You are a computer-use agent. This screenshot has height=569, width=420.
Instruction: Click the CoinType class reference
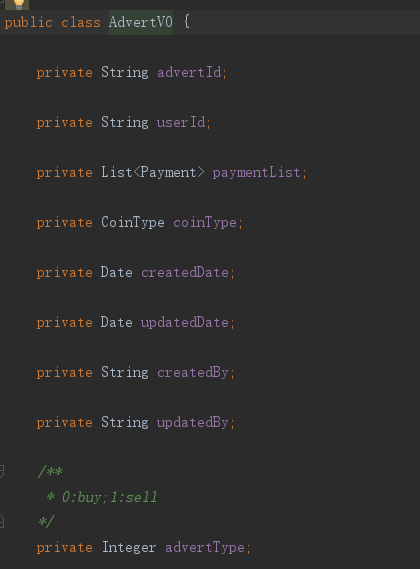point(133,222)
